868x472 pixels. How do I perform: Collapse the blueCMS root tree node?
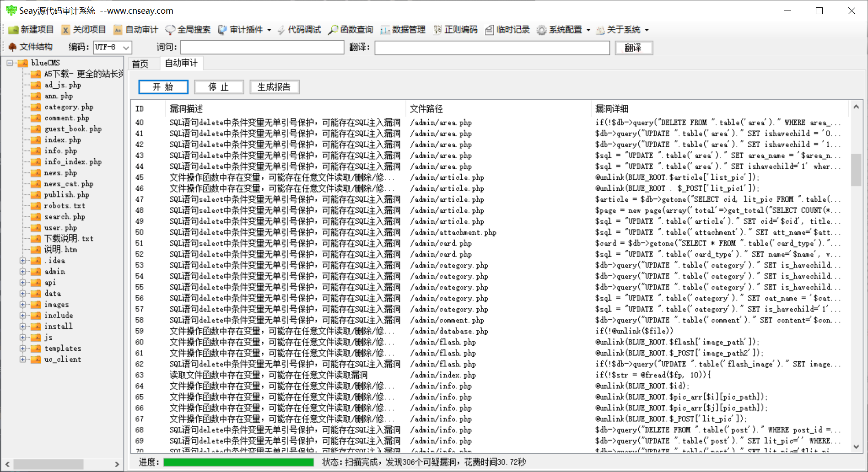click(x=10, y=63)
